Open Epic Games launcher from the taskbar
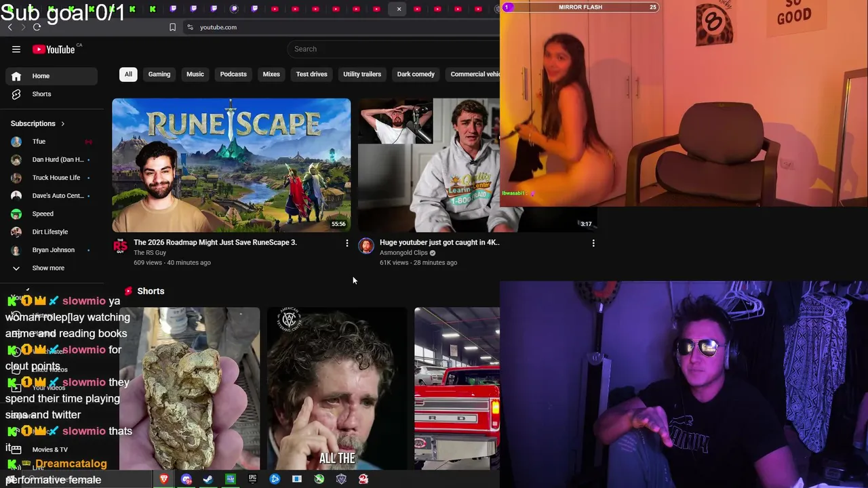Viewport: 868px width, 488px height. point(252,479)
